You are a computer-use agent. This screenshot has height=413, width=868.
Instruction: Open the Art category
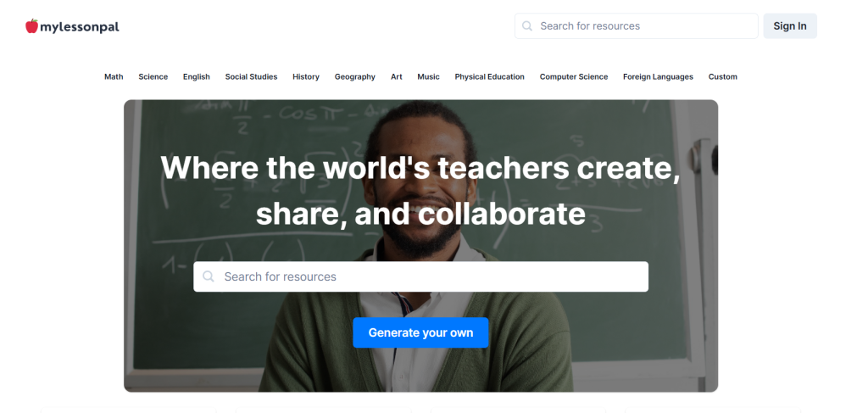(397, 77)
